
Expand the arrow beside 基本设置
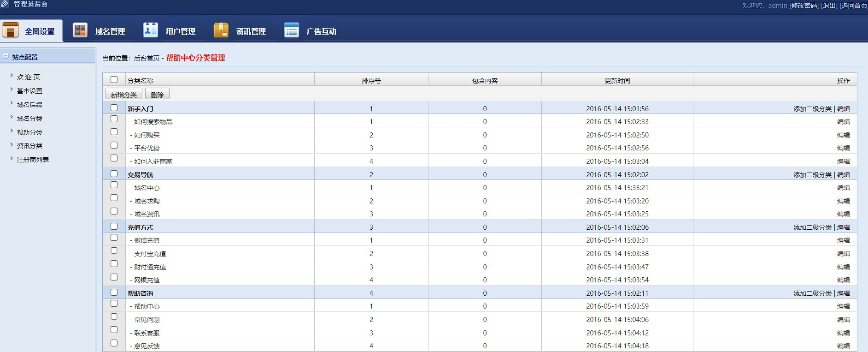tap(12, 89)
